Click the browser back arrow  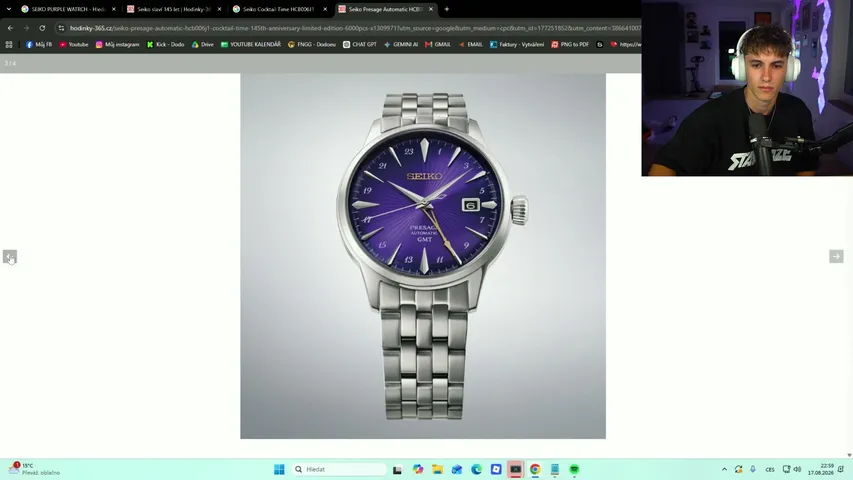click(10, 28)
